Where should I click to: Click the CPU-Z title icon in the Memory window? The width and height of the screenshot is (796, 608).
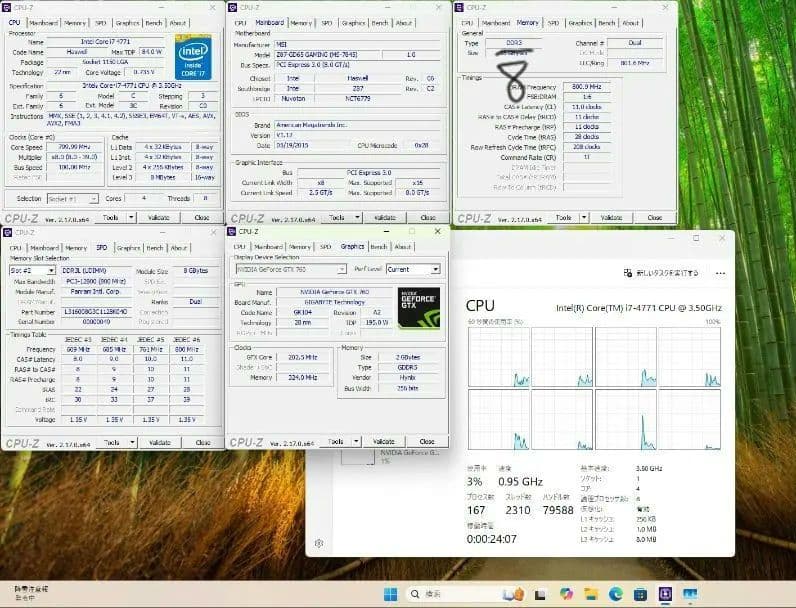459,8
